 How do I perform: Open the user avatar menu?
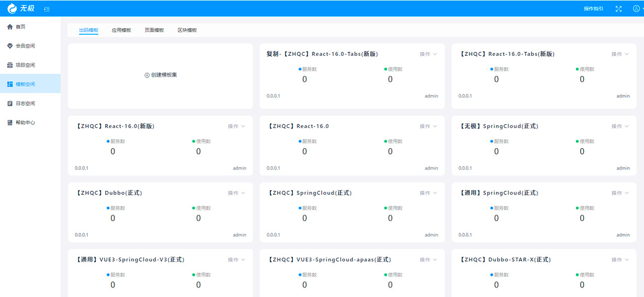pyautogui.click(x=636, y=9)
